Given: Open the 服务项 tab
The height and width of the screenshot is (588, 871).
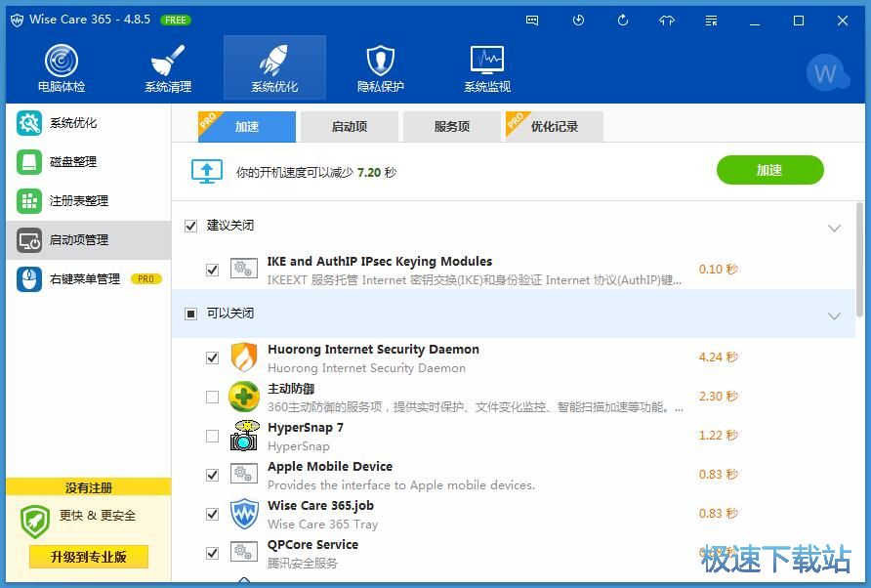Looking at the screenshot, I should pyautogui.click(x=451, y=126).
